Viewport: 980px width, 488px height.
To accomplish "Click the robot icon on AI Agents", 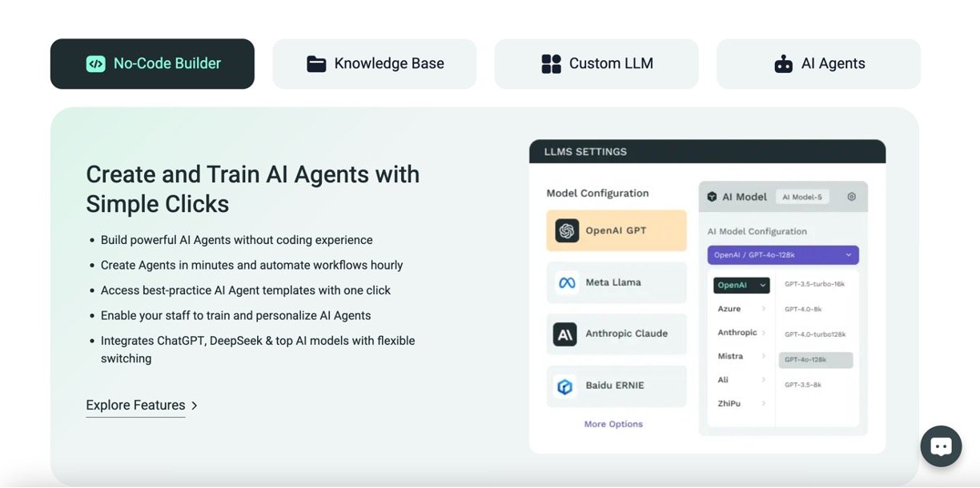I will pyautogui.click(x=783, y=64).
